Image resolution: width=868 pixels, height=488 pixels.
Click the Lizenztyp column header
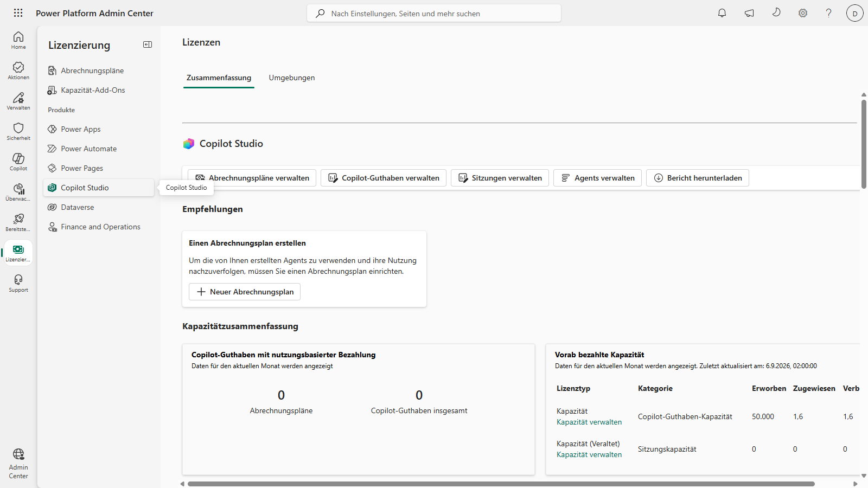click(x=573, y=388)
